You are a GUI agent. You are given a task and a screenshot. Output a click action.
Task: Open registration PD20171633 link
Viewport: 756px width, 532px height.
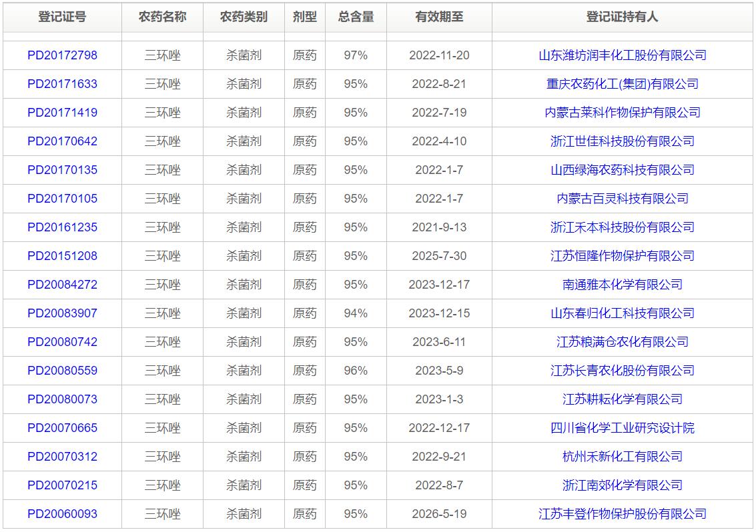coord(62,84)
